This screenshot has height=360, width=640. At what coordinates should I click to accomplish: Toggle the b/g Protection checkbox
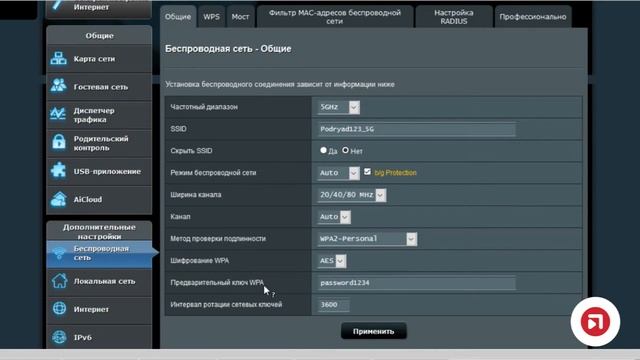(367, 172)
